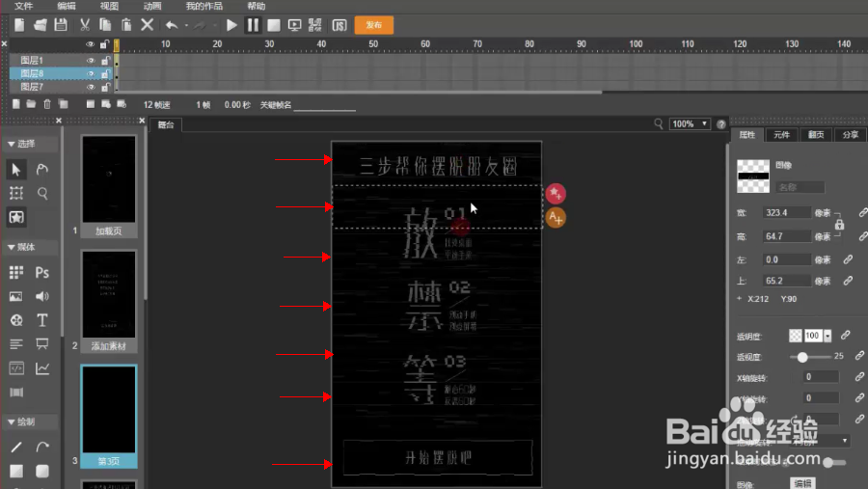Choose the node editing tool

(42, 169)
